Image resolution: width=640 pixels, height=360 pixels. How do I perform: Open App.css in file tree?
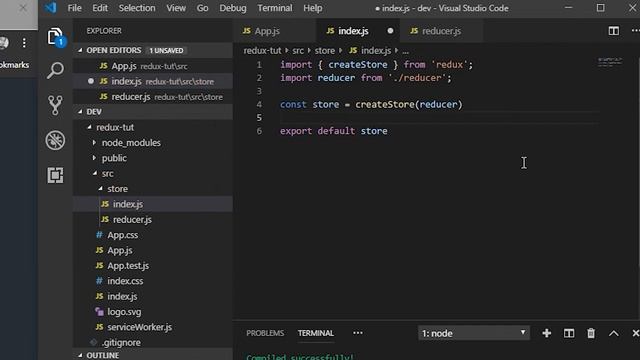[153, 235]
